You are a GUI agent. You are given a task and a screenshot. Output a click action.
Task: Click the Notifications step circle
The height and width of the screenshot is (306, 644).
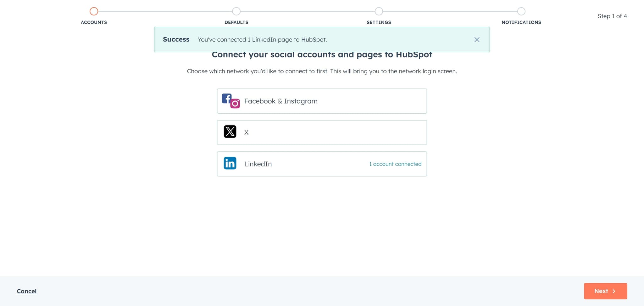(521, 11)
